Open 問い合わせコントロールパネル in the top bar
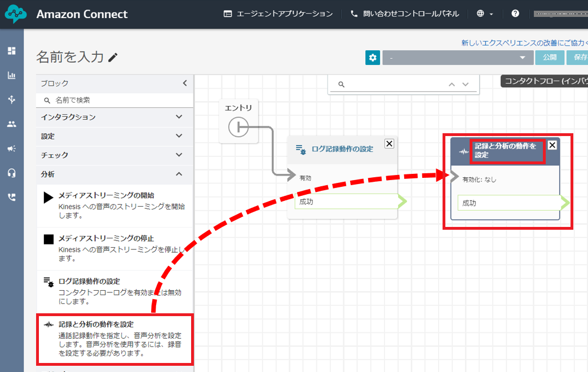Viewport: 588px width, 372px height. coord(405,14)
